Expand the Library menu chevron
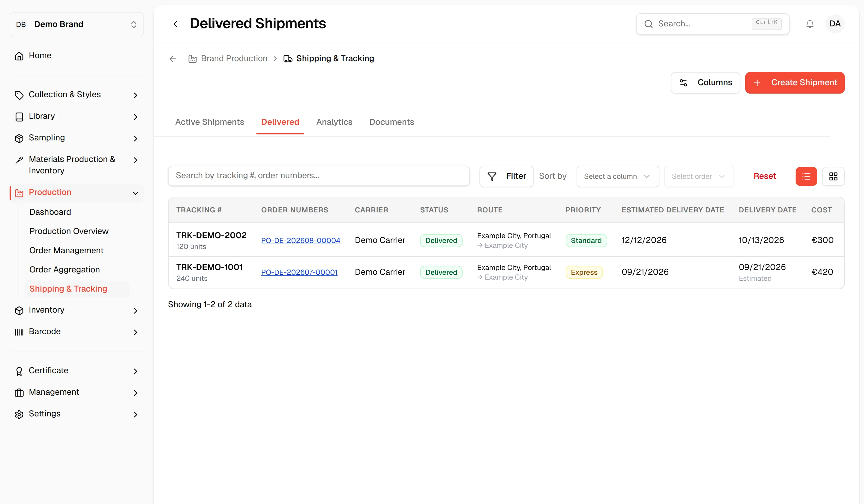 click(135, 117)
